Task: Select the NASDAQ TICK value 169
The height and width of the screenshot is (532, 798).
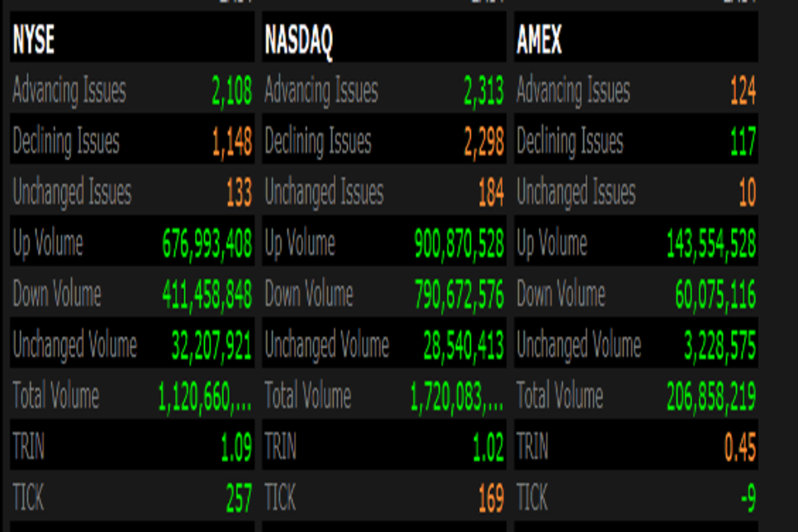Action: [491, 499]
